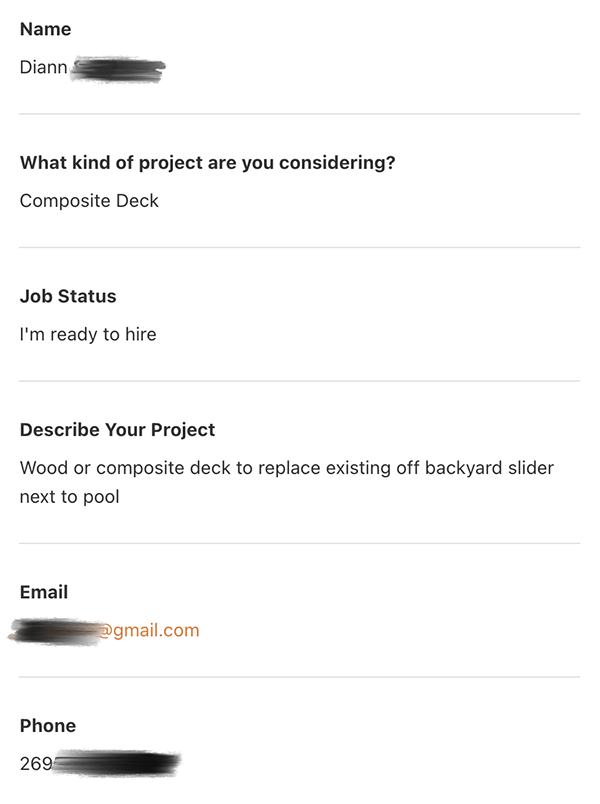Click the "Email" field label
Viewport: 600px width, 804px height.
44,592
